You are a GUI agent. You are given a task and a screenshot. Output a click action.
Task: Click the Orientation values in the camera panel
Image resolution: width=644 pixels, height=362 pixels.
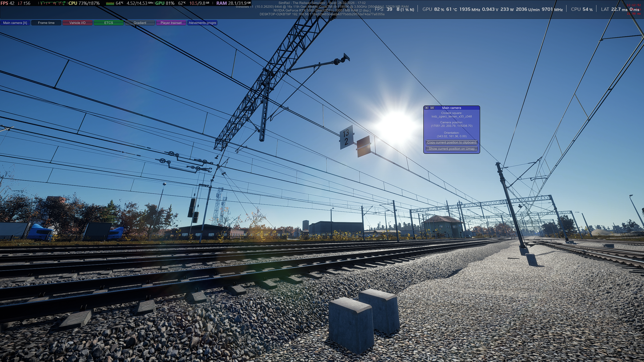pyautogui.click(x=451, y=136)
